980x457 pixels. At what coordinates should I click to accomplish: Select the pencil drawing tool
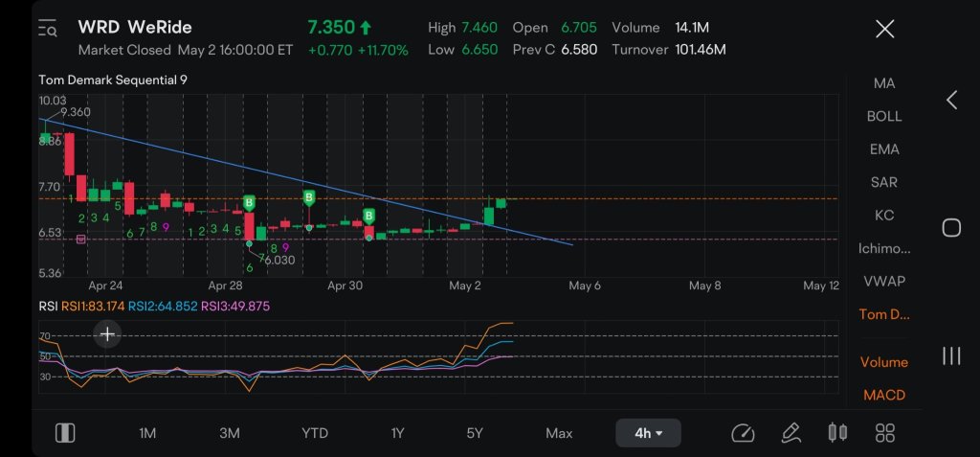791,433
